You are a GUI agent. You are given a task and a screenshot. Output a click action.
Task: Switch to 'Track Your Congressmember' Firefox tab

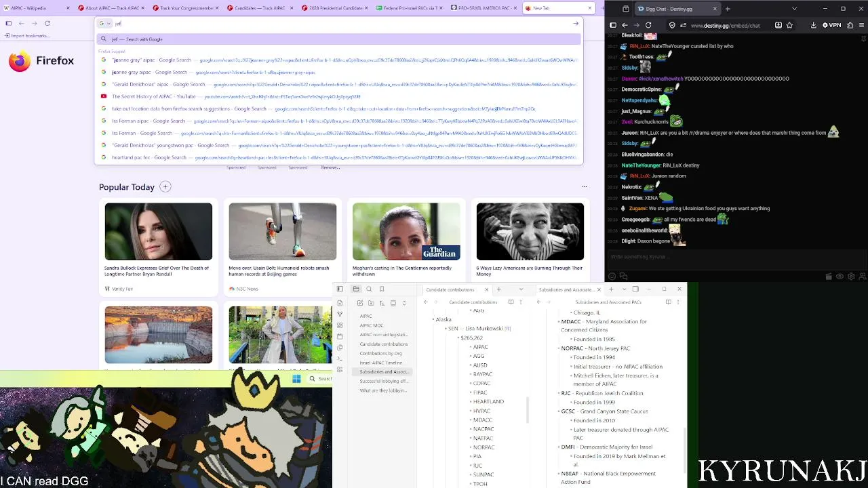[186, 8]
